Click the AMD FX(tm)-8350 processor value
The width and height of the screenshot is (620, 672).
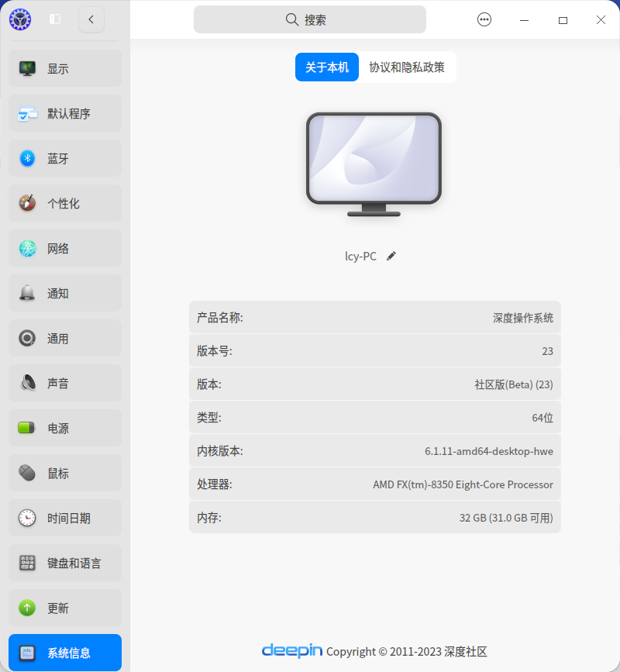coord(463,484)
